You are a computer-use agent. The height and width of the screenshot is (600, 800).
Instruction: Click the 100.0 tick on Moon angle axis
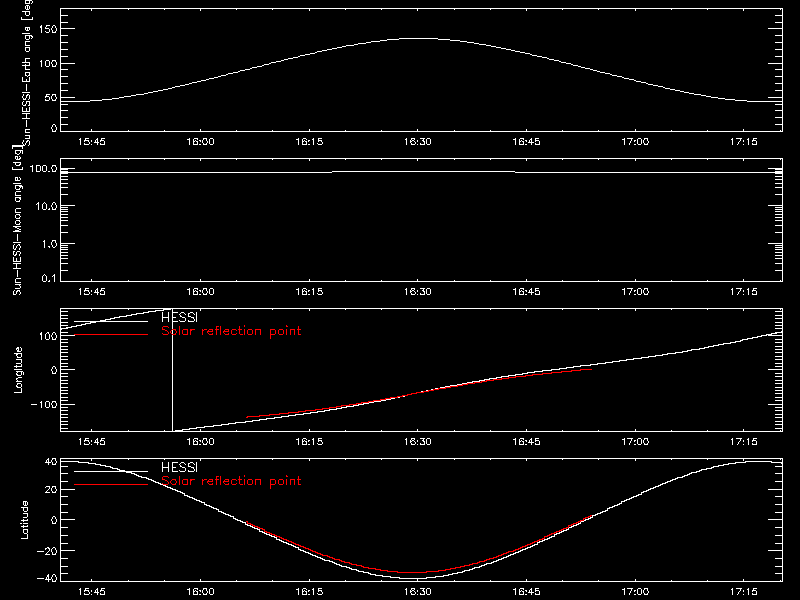tap(43, 169)
